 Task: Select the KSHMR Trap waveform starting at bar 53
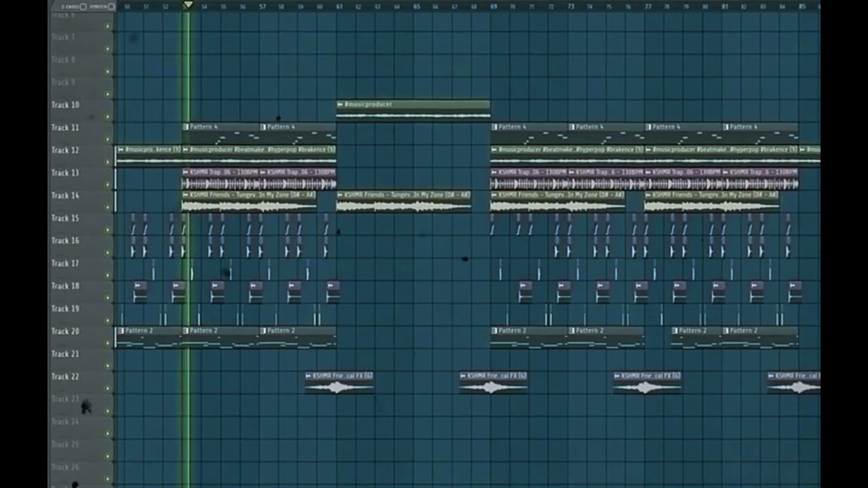point(220,184)
